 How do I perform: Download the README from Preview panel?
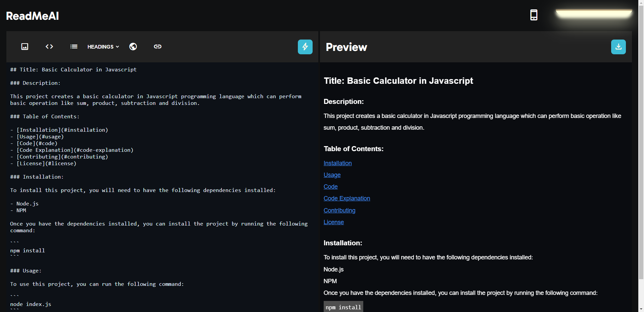click(619, 47)
